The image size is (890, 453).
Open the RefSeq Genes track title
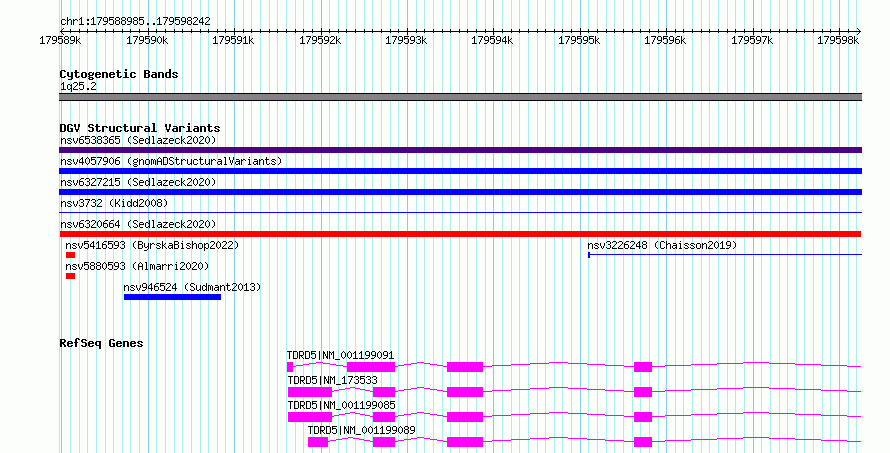(101, 343)
